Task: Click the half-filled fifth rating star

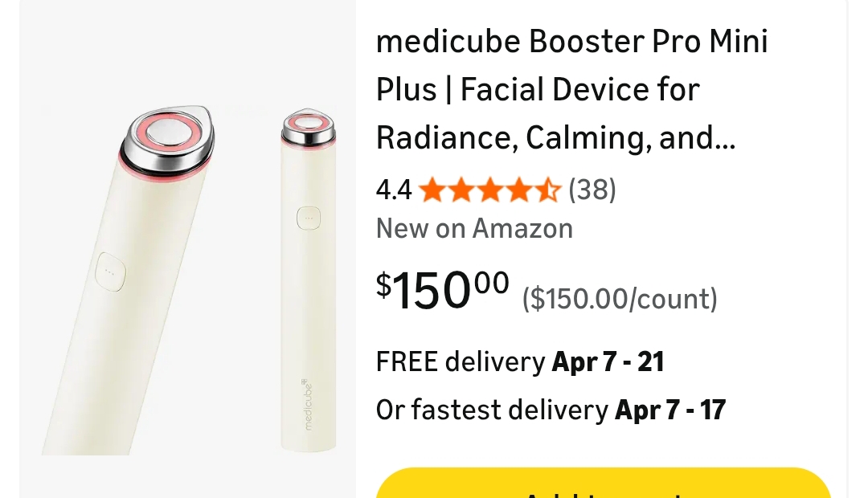Action: 547,190
